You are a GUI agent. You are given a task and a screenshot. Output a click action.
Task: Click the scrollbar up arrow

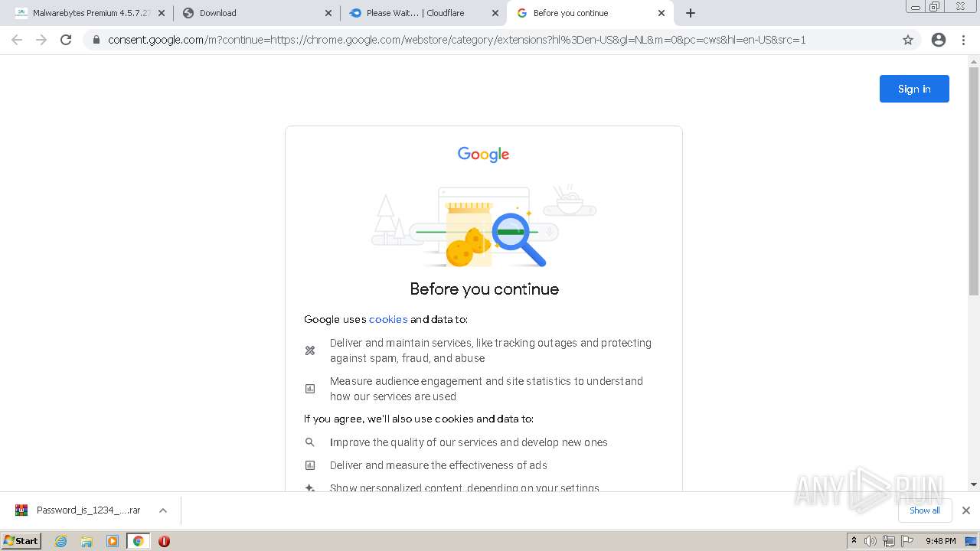coord(974,60)
